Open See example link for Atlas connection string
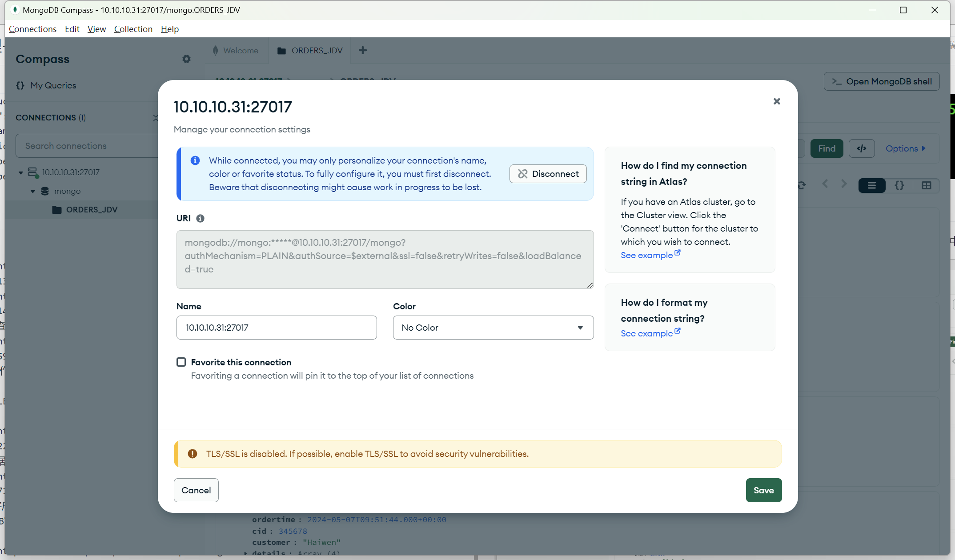This screenshot has width=955, height=560. point(650,255)
